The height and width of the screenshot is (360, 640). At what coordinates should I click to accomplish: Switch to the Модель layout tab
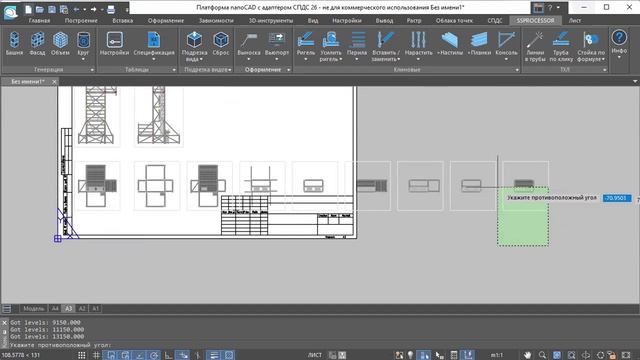click(33, 309)
